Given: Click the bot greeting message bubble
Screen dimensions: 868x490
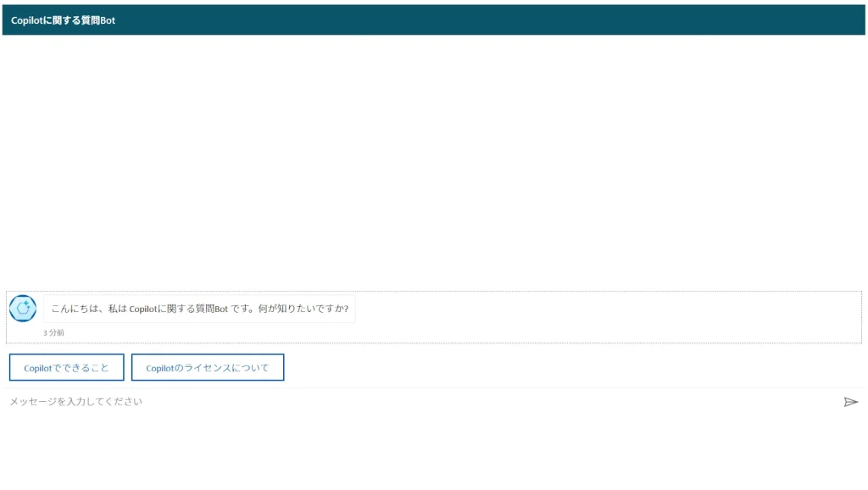Looking at the screenshot, I should pos(199,309).
